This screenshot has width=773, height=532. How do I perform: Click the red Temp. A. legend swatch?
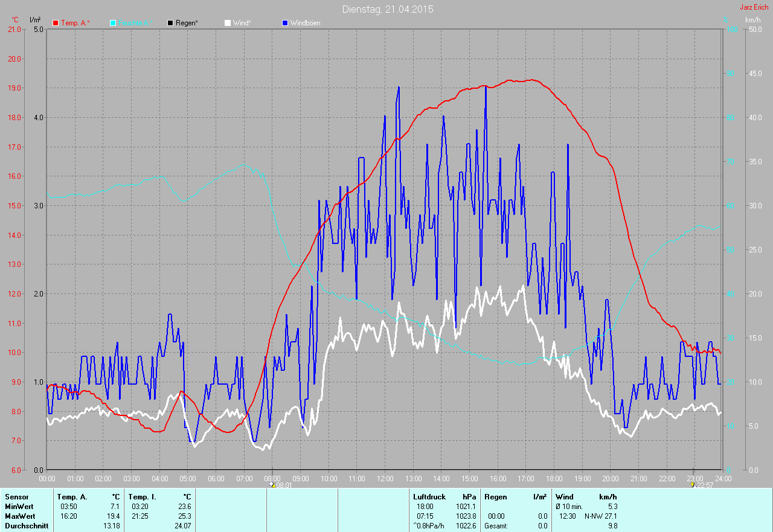coord(56,23)
